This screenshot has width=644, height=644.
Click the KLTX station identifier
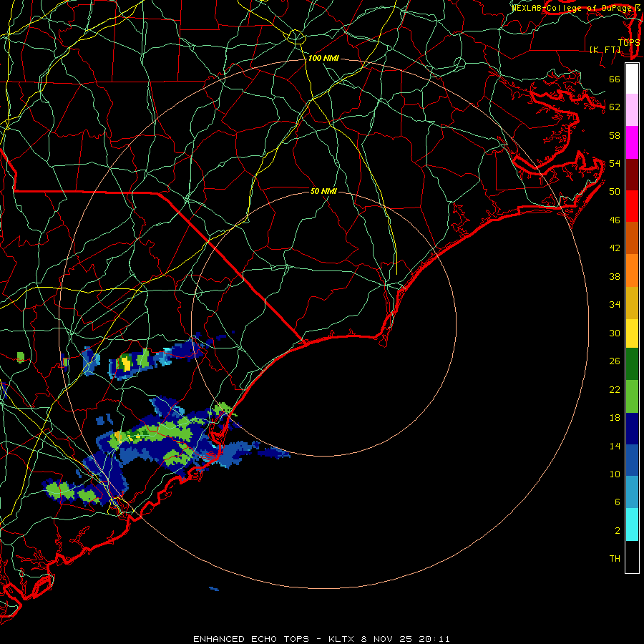pyautogui.click(x=341, y=639)
